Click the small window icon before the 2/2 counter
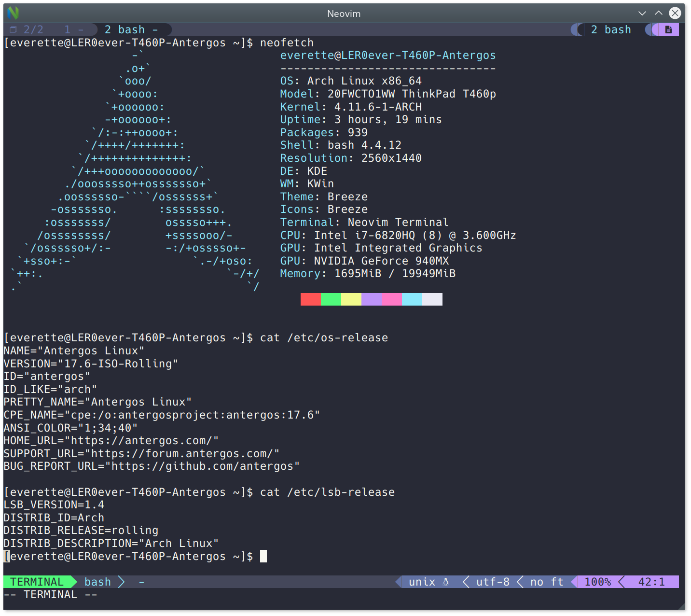The height and width of the screenshot is (616, 691). tap(13, 29)
